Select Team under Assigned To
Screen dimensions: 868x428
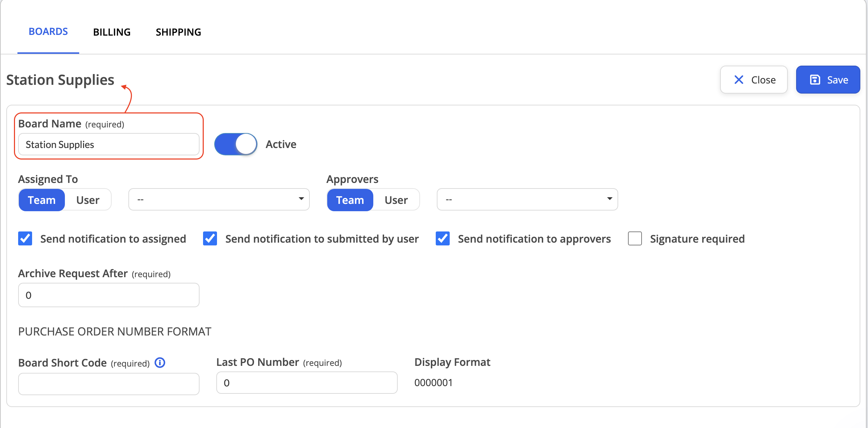pos(42,200)
